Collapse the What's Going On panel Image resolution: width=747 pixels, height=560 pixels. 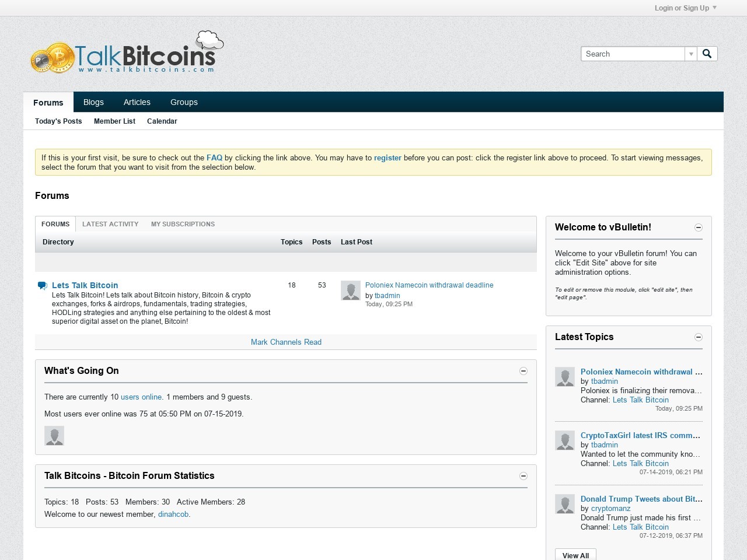pos(523,370)
